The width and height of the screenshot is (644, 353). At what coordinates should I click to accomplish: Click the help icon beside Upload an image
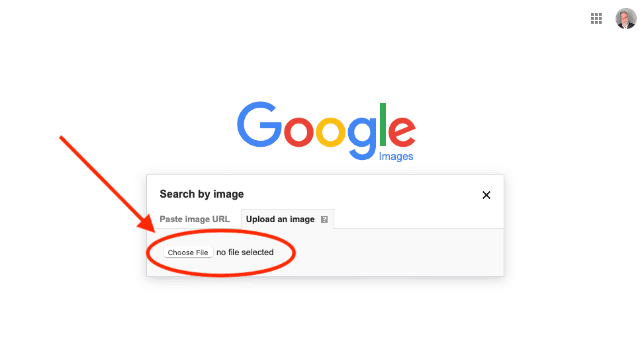pos(324,219)
